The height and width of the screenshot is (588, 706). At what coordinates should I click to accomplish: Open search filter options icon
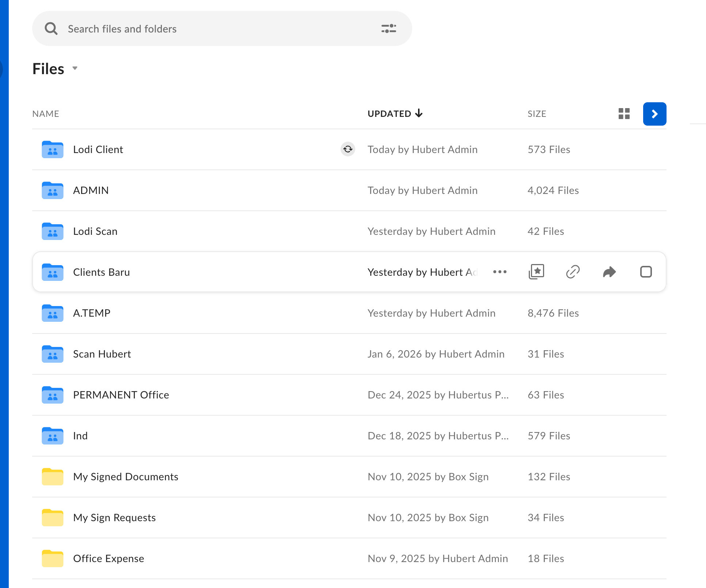(388, 28)
